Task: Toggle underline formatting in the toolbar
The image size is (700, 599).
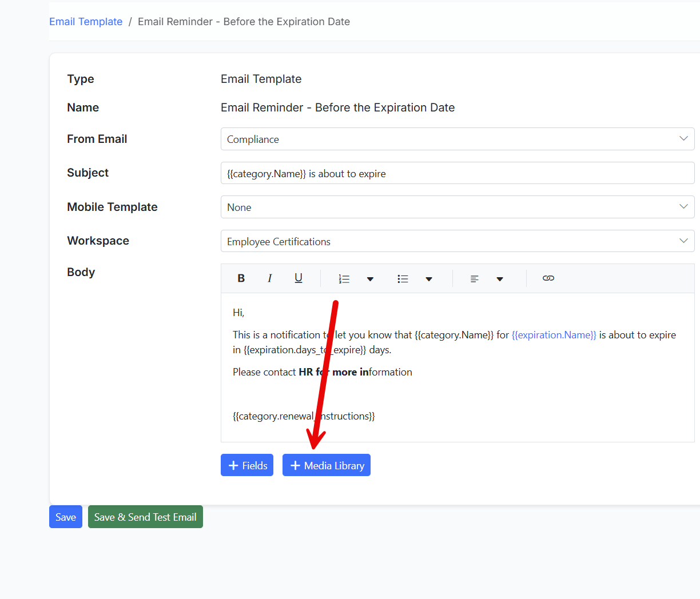Action: [299, 278]
